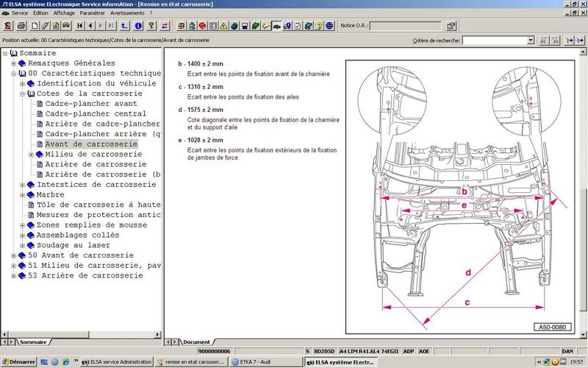This screenshot has width=588, height=368.
Task: Click the red exit icon in toolbar
Action: (8, 26)
